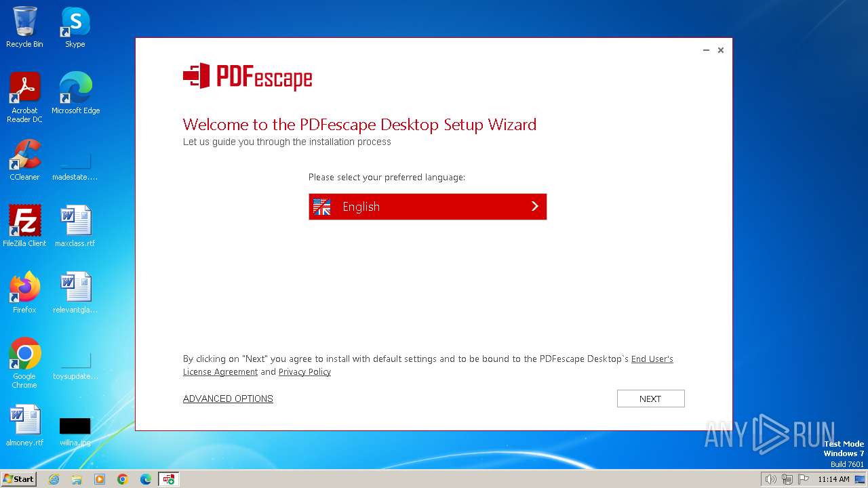Click PDFescape installer taskbar button
The height and width of the screenshot is (488, 868).
[168, 479]
